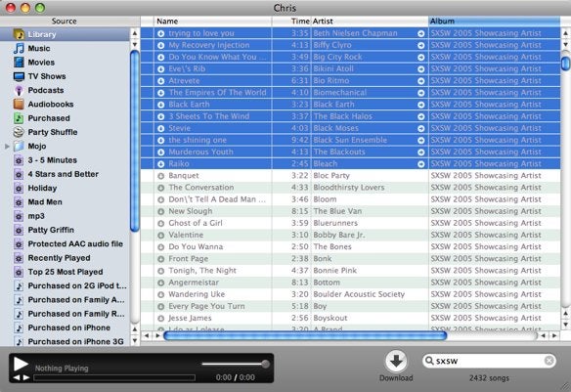This screenshot has height=392, width=571.
Task: Open Purchased on 2G iPod playlist icon
Action: [x=19, y=286]
